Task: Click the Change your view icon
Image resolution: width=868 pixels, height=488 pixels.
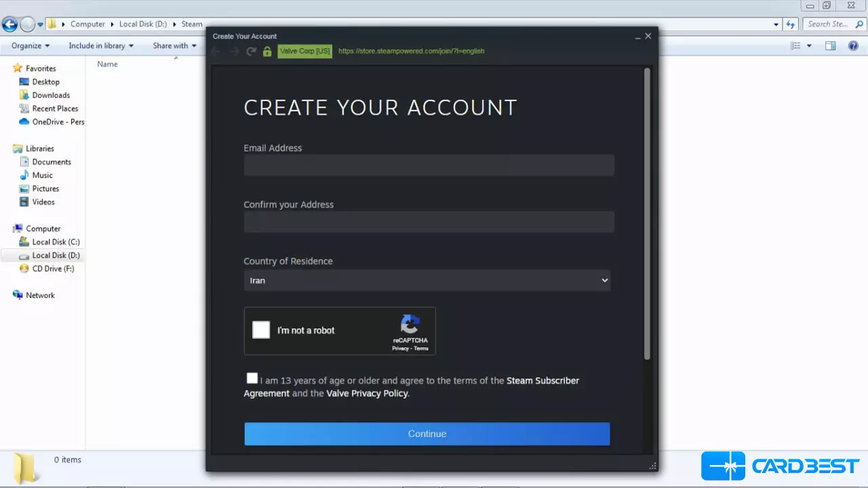Action: (795, 46)
